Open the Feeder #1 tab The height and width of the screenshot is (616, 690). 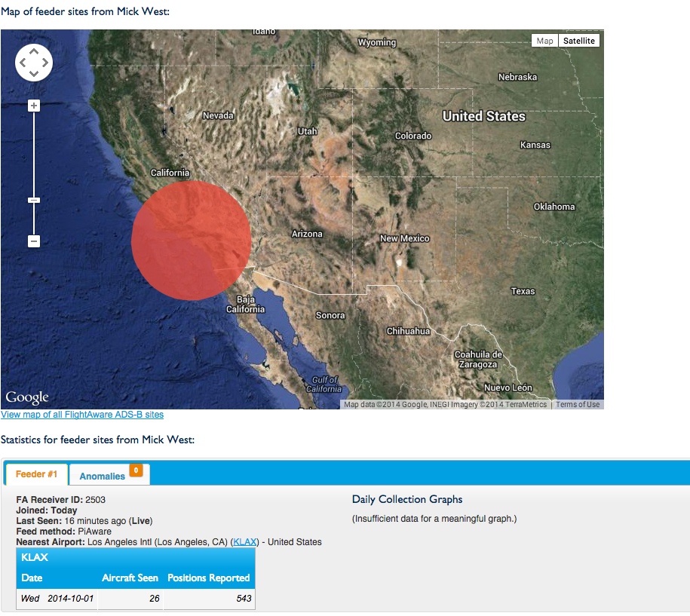tap(37, 474)
